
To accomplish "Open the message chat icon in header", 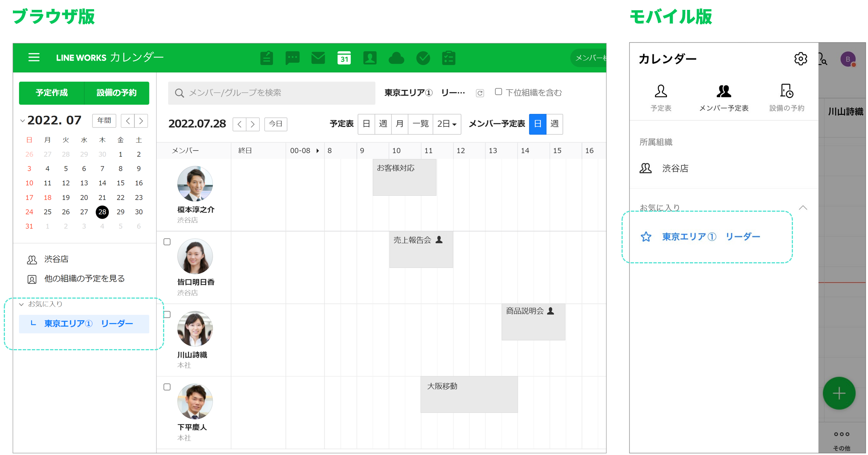I will click(x=292, y=58).
